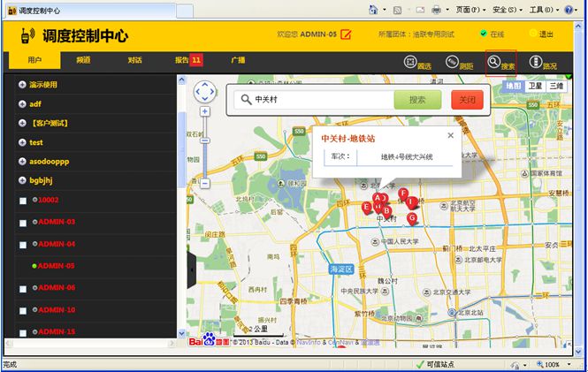Check the box for ADMIN-06
This screenshot has width=588, height=372.
[x=23, y=289]
